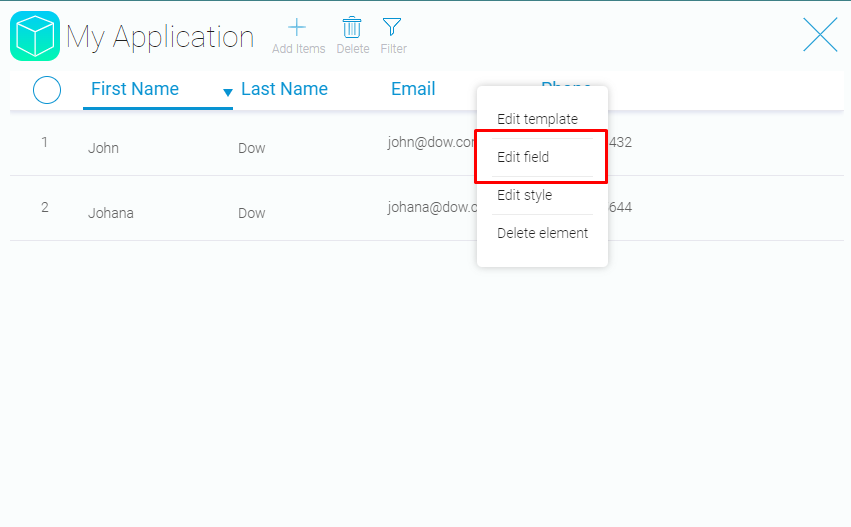This screenshot has height=527, width=851.
Task: Close the application with the X icon
Action: coord(820,35)
